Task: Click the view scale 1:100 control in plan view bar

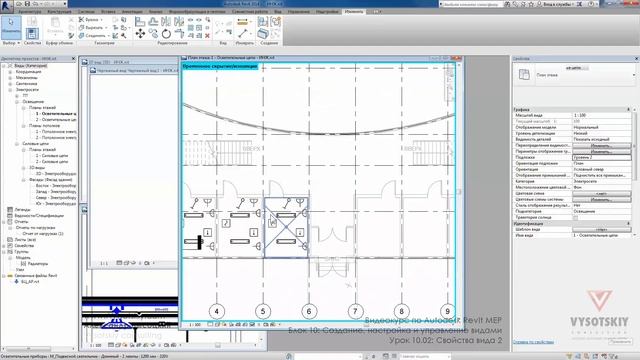Action: [195, 324]
